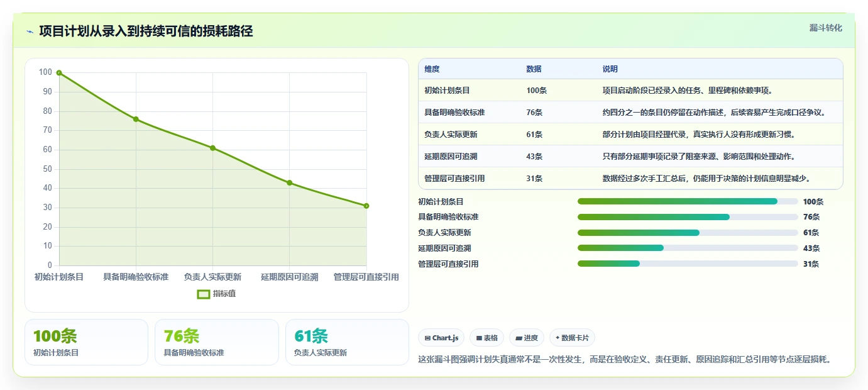Viewport: 868px width, 390px height.
Task: Click the 漏斗转化 tag in header
Action: 825,28
